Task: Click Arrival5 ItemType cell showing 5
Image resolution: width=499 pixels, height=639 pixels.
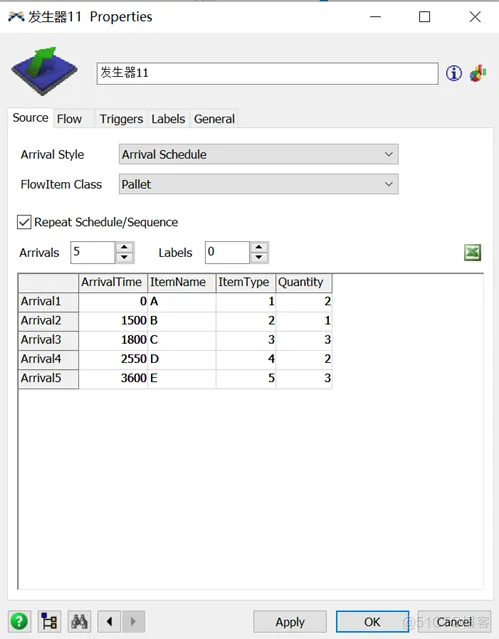Action: (x=245, y=378)
